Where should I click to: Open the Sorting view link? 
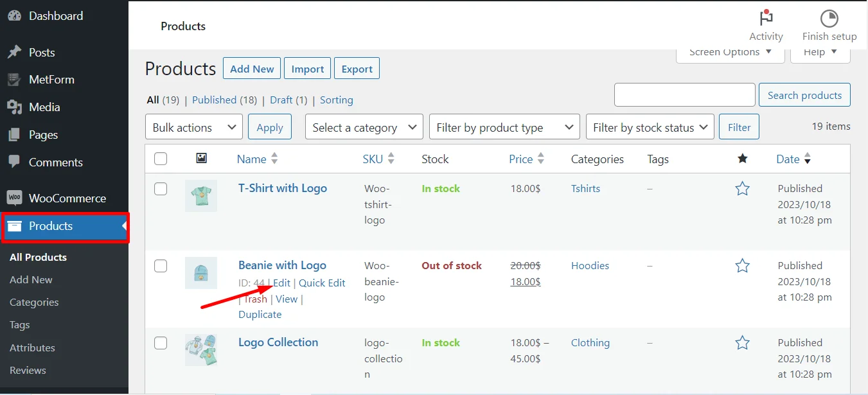pos(337,100)
